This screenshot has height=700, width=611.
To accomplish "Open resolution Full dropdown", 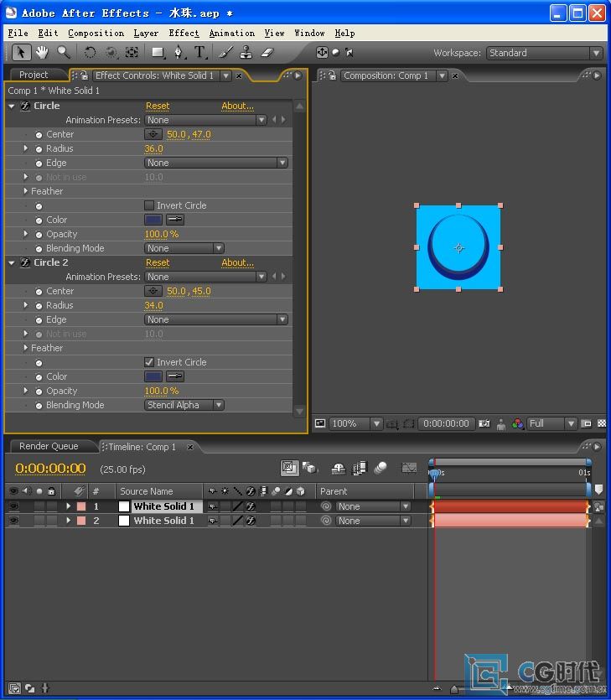I will pos(552,423).
